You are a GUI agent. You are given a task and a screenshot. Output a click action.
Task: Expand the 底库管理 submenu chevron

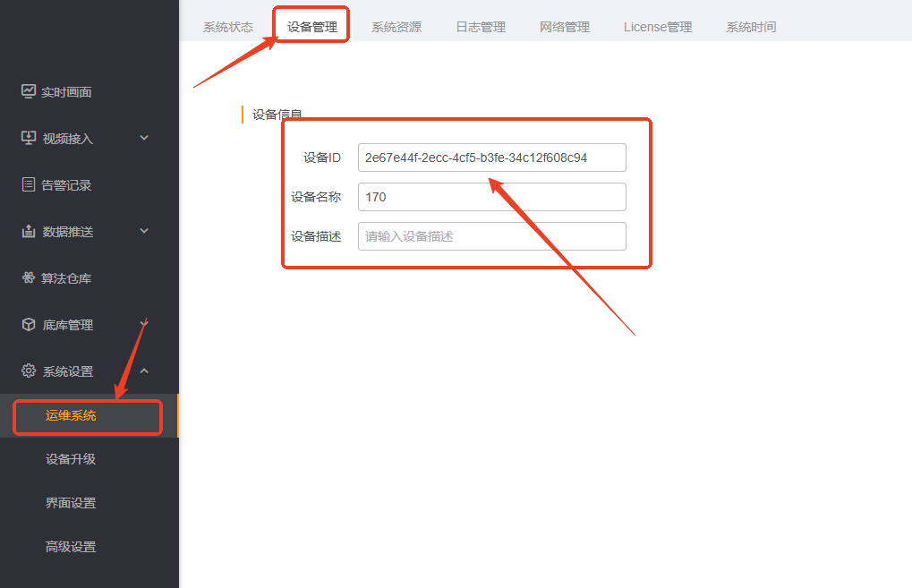pos(144,324)
